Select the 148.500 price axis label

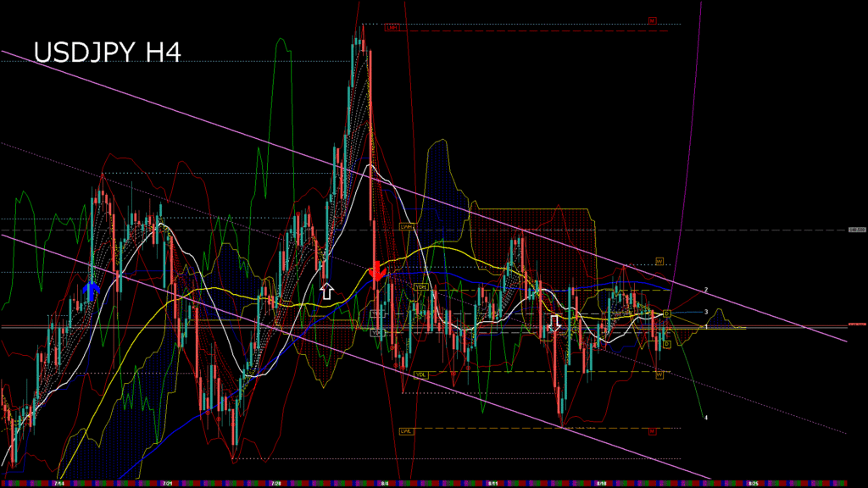(857, 230)
